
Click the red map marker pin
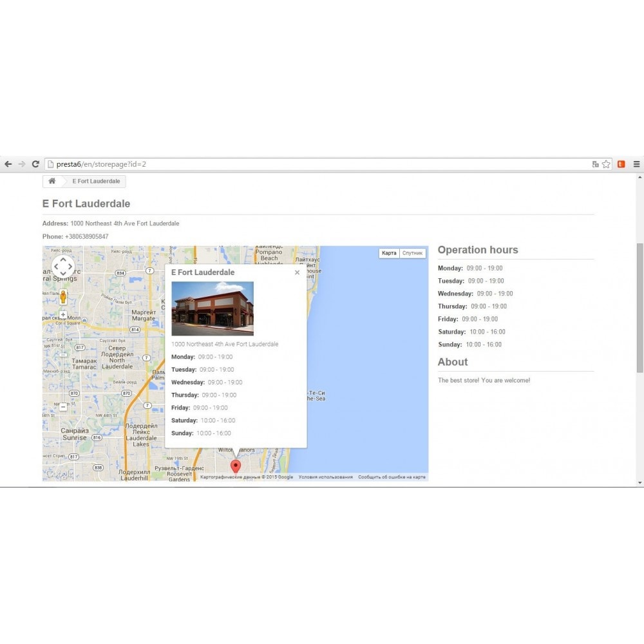coord(235,466)
